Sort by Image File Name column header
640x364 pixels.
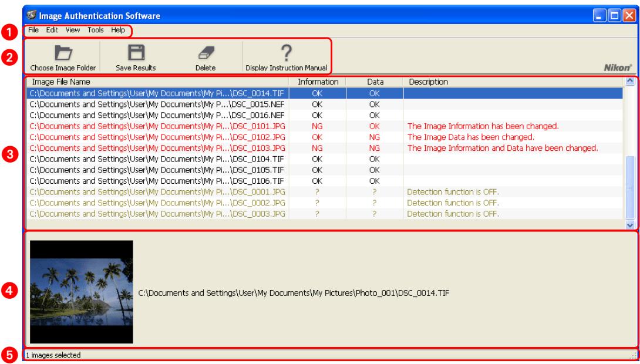(x=158, y=82)
